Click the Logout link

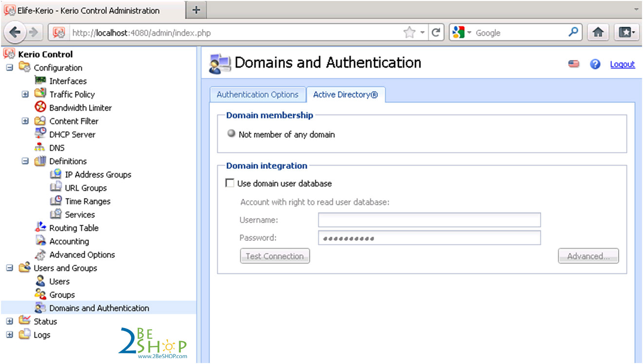pos(623,64)
